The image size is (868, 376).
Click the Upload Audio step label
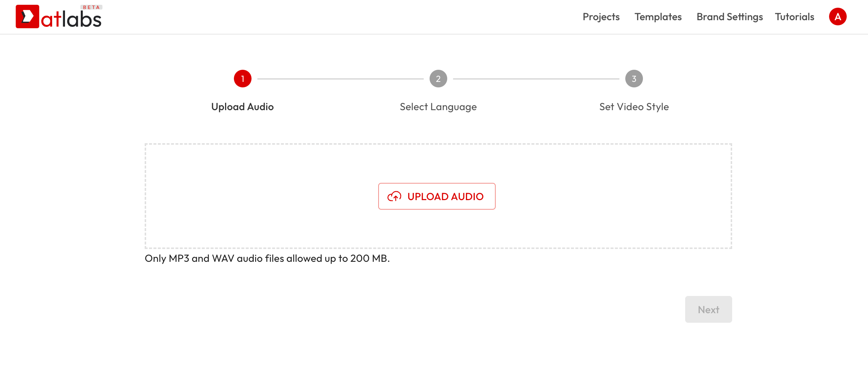[x=242, y=107]
